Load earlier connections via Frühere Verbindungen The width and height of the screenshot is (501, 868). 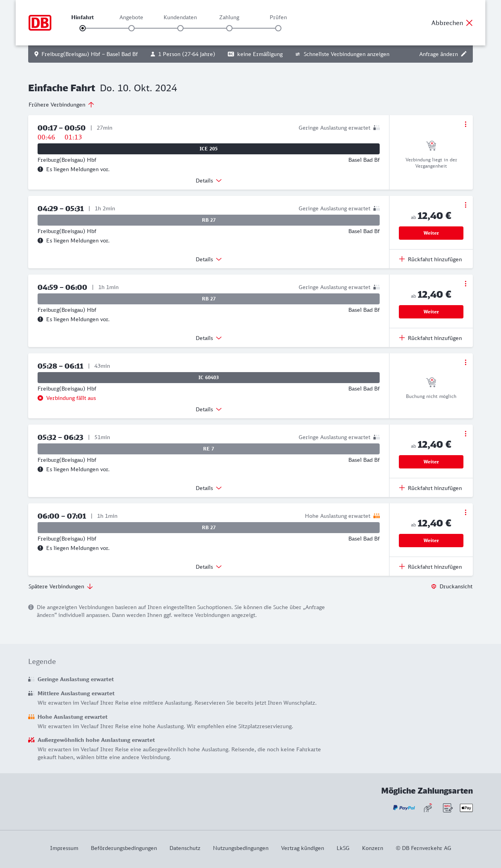[x=61, y=105]
